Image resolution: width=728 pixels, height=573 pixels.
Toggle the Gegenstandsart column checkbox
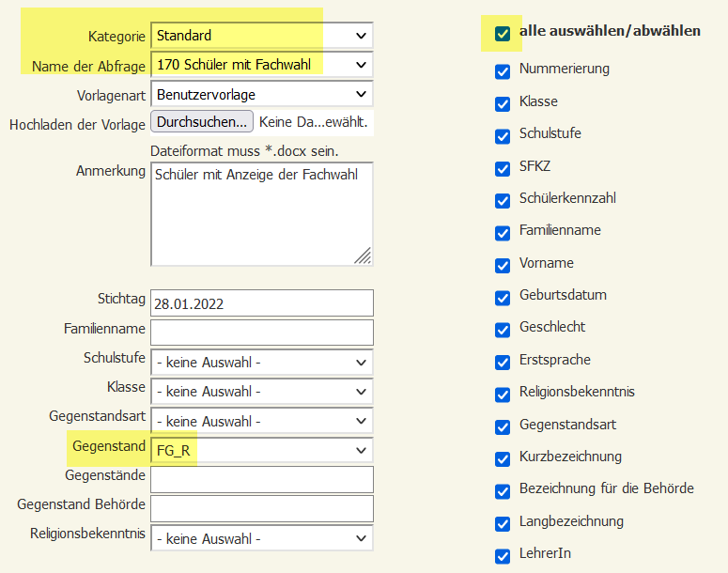[503, 427]
